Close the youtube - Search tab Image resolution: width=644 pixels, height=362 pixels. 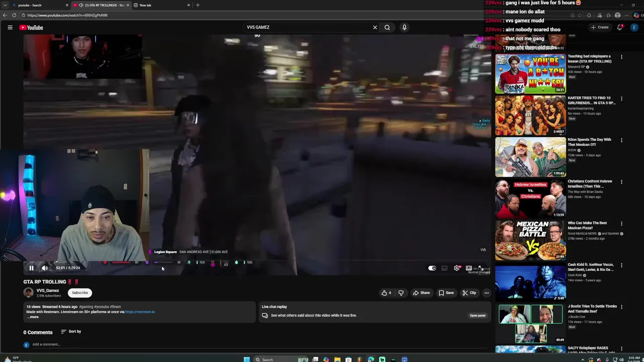coord(67,5)
